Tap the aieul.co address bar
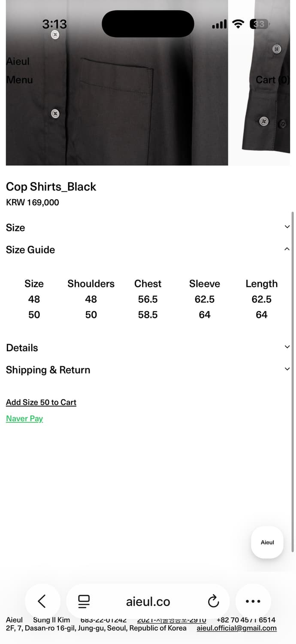Screen dimensions: 296x644 (x=148, y=601)
